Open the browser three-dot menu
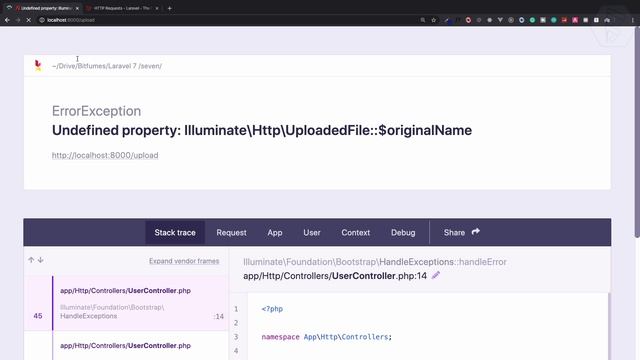The width and height of the screenshot is (640, 360). pyautogui.click(x=633, y=20)
